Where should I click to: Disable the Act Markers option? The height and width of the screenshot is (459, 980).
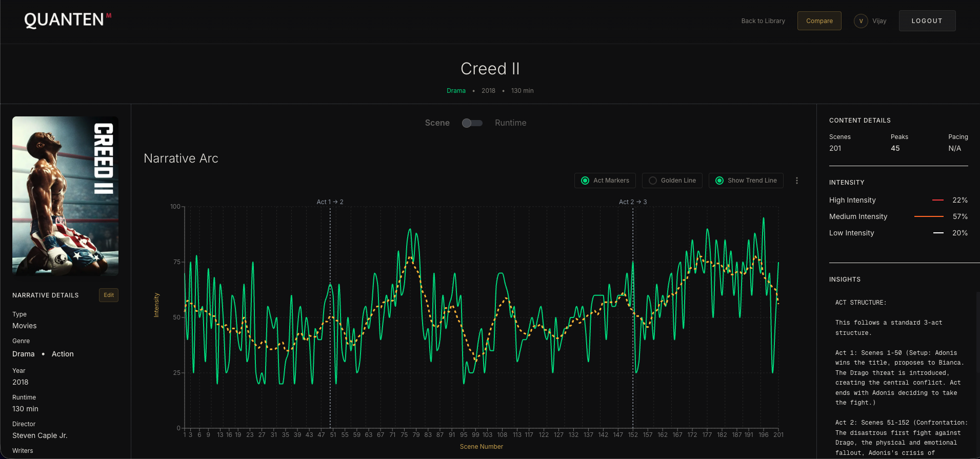click(605, 181)
